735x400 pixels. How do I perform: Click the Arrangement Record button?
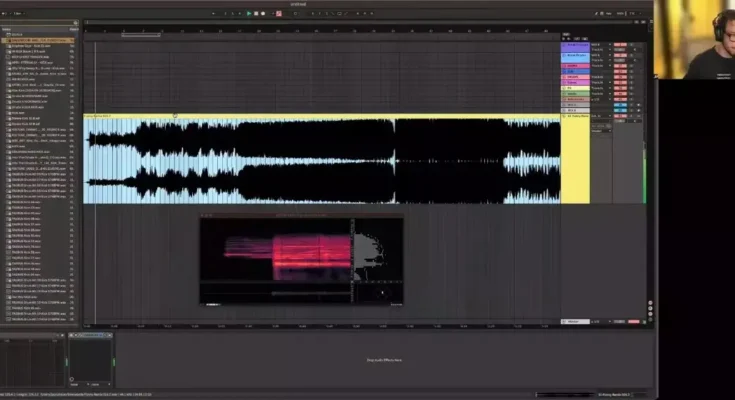(x=262, y=13)
